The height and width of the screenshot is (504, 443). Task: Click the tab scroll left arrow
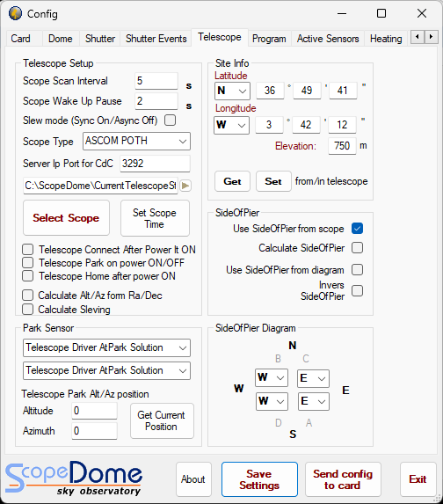[418, 37]
